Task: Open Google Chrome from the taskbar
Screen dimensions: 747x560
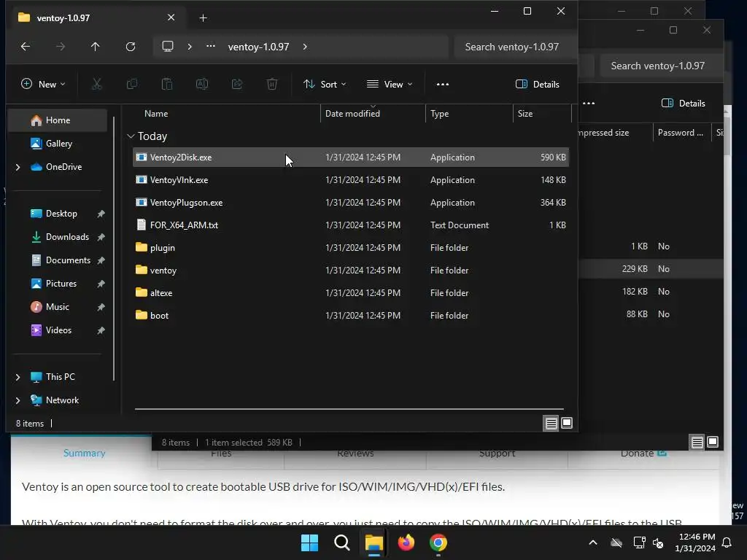Action: point(438,542)
